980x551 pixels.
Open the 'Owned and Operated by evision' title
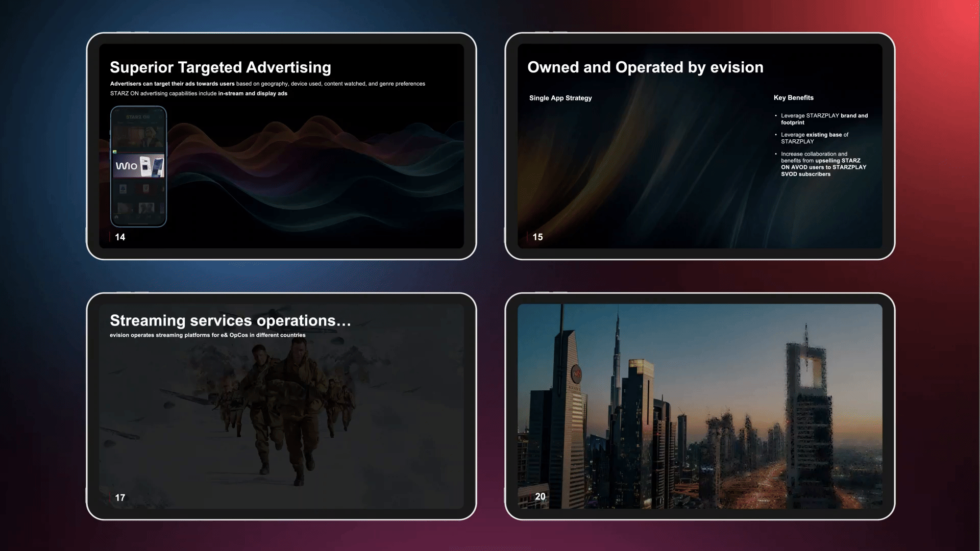pyautogui.click(x=645, y=67)
